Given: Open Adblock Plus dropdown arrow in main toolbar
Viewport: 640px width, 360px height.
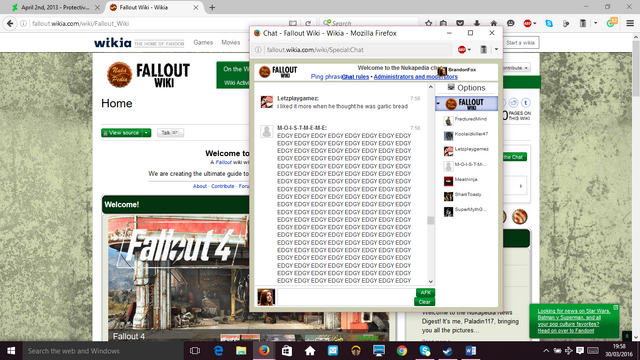Looking at the screenshot, I should (x=535, y=24).
